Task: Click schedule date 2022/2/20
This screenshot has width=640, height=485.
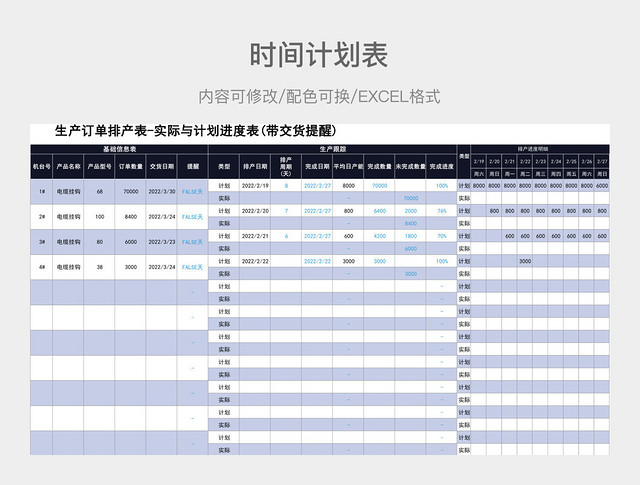Action: [x=255, y=211]
